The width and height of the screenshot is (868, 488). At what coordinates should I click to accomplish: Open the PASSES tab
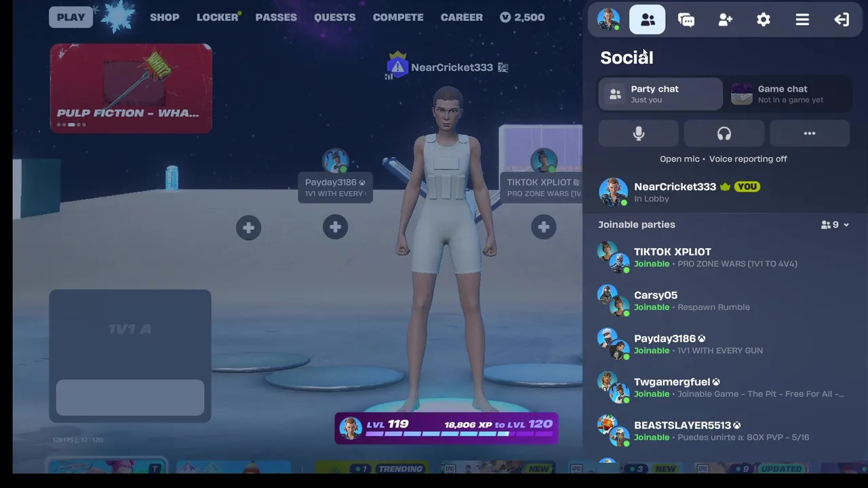[x=276, y=17]
